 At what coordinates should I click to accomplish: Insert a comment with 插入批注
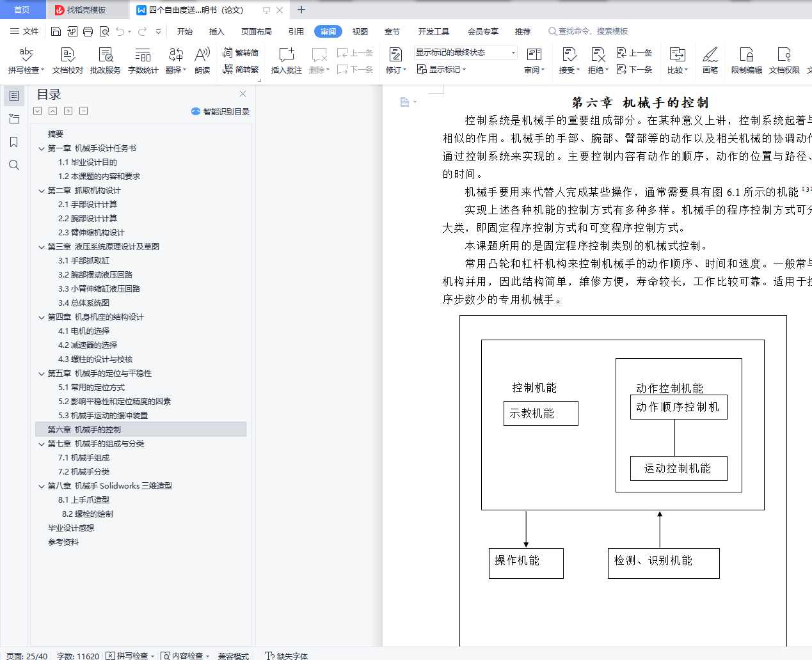tap(287, 61)
